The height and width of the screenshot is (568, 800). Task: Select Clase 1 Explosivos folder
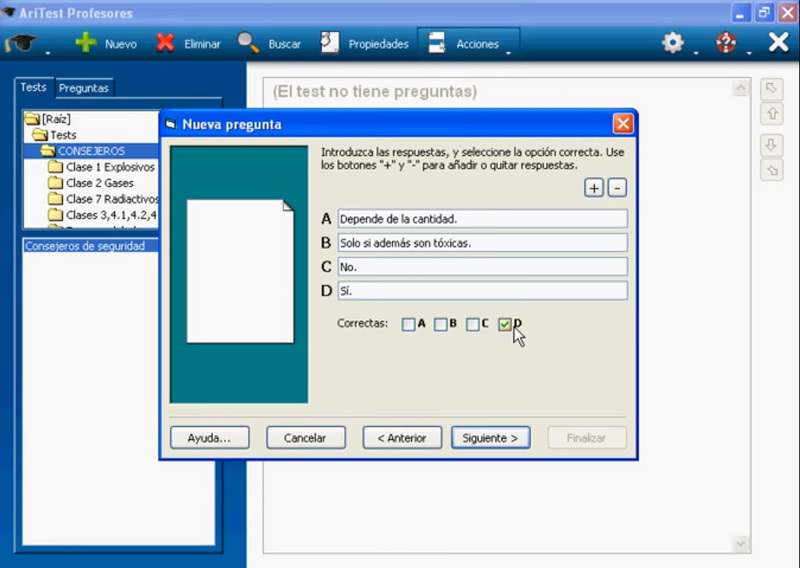point(102,167)
